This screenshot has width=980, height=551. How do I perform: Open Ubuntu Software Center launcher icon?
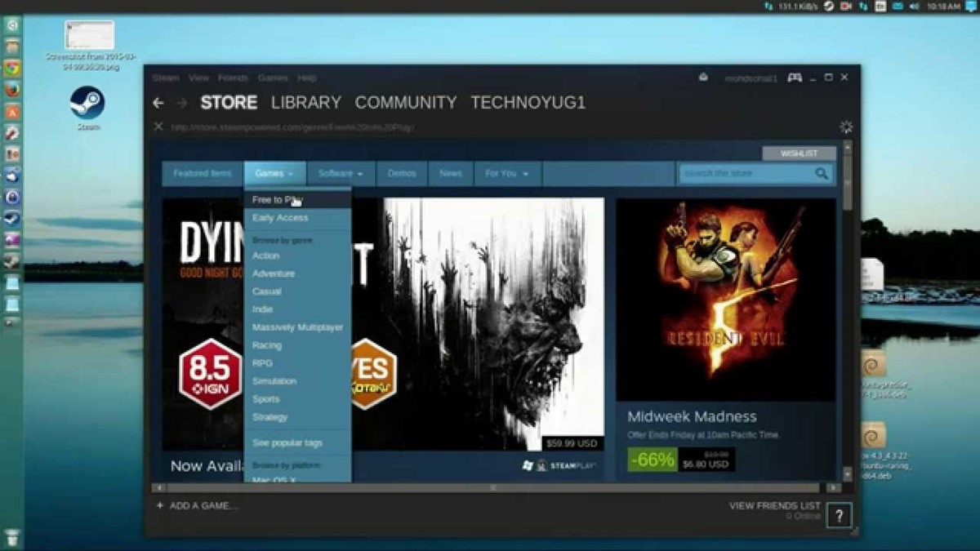coord(11,111)
